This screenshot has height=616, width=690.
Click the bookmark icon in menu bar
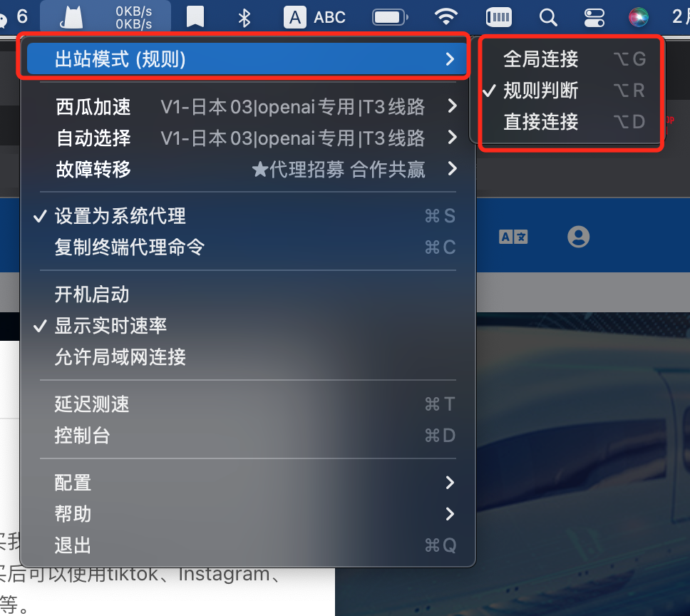(195, 17)
